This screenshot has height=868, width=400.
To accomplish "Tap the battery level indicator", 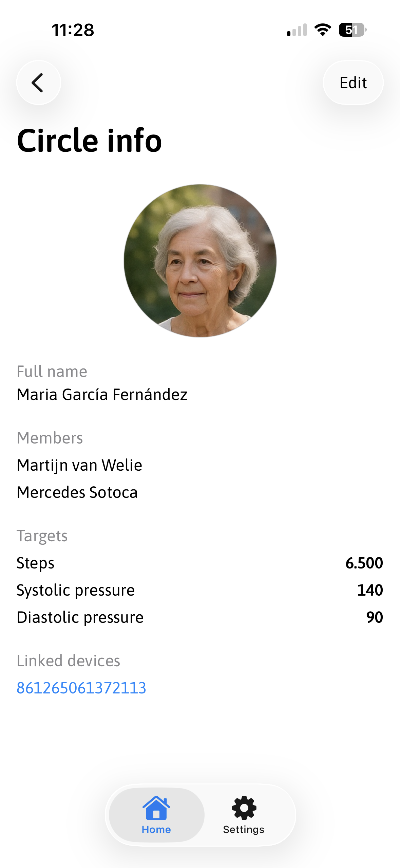I will click(x=352, y=30).
